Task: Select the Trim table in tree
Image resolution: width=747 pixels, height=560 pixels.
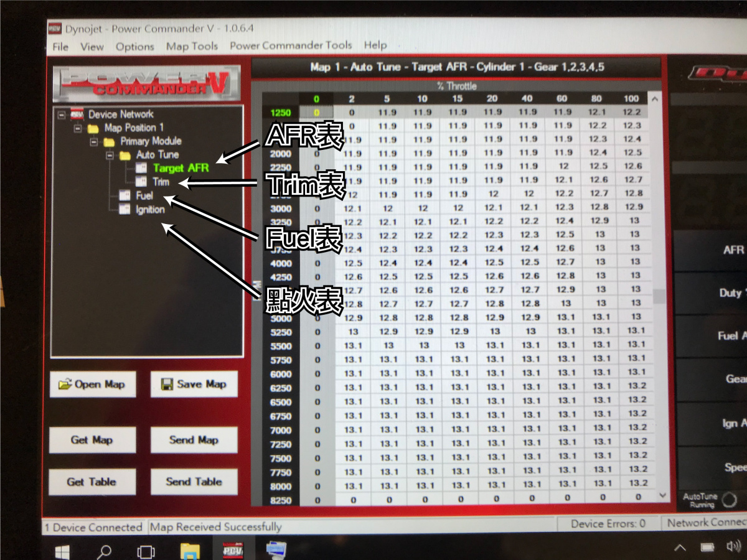Action: 161,182
